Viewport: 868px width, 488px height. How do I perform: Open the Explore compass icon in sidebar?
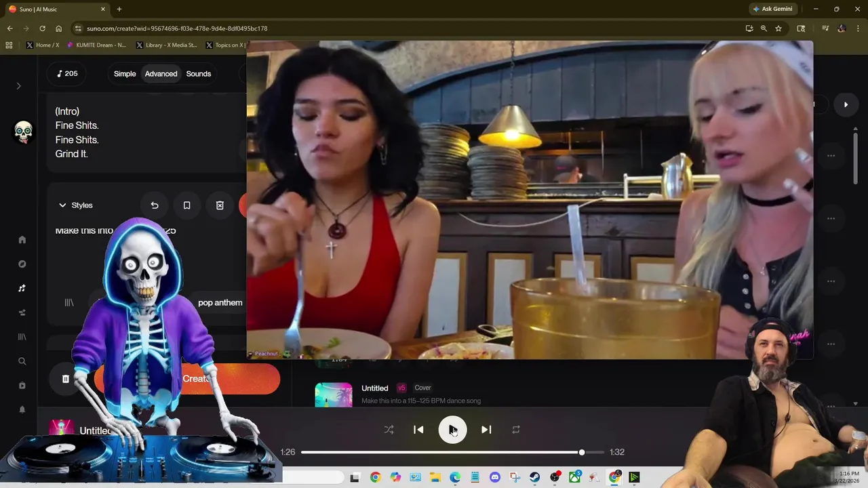pyautogui.click(x=22, y=264)
